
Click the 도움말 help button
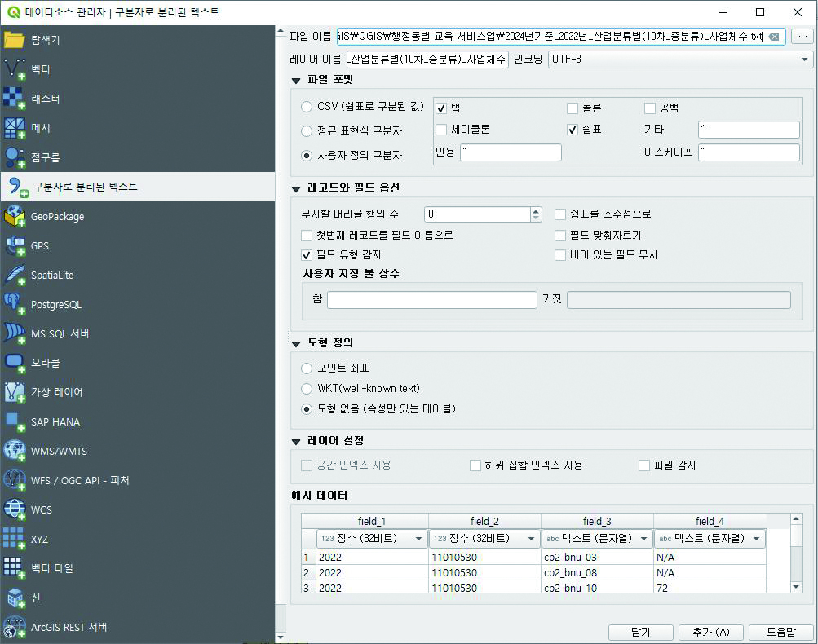[x=780, y=632]
